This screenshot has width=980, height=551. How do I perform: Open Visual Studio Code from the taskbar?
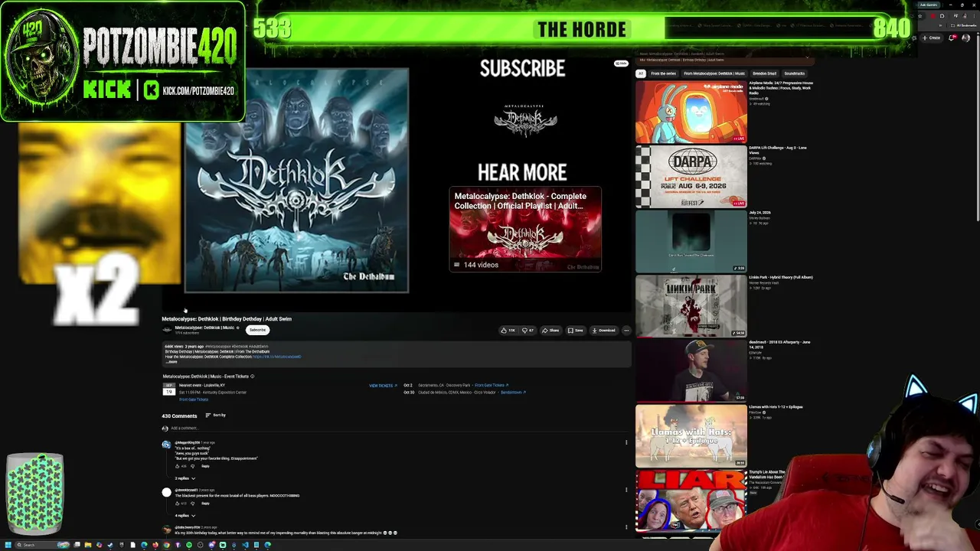click(x=245, y=545)
